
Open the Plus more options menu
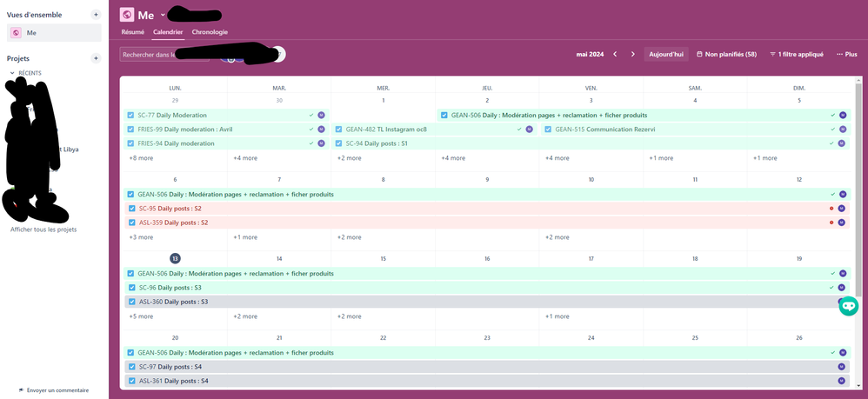(x=847, y=54)
